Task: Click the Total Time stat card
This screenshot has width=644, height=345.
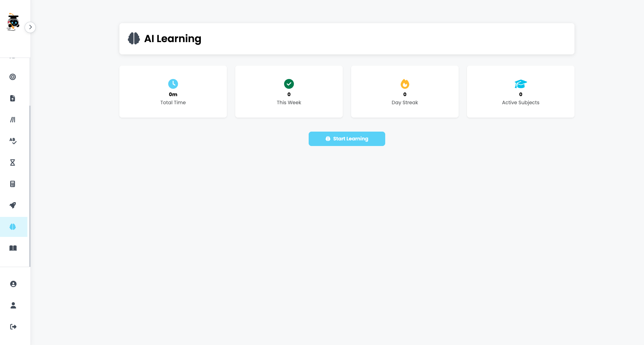Action: (173, 92)
